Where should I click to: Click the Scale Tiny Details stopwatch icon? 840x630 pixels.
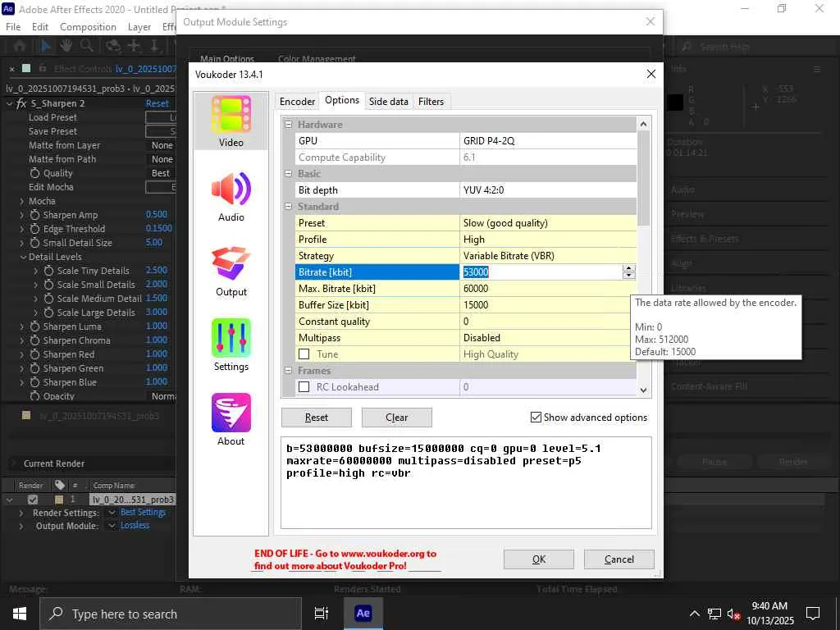pyautogui.click(x=48, y=271)
